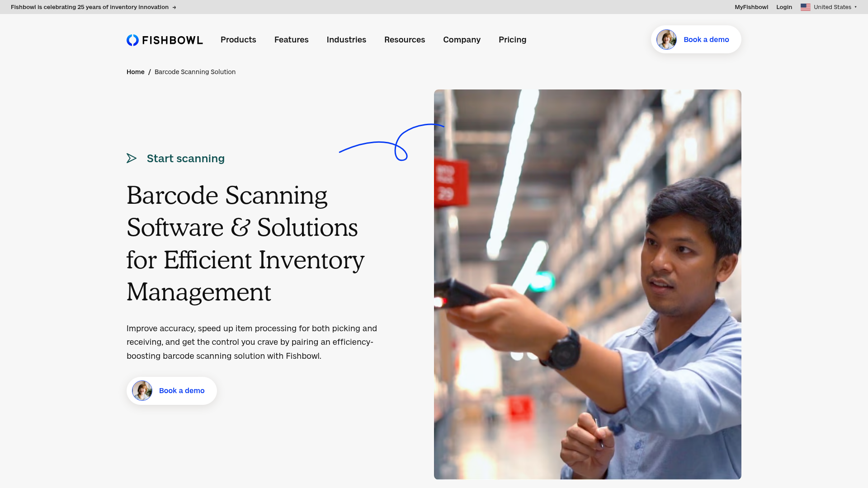The width and height of the screenshot is (868, 488).
Task: Open the MyFishbowl link
Action: point(751,7)
